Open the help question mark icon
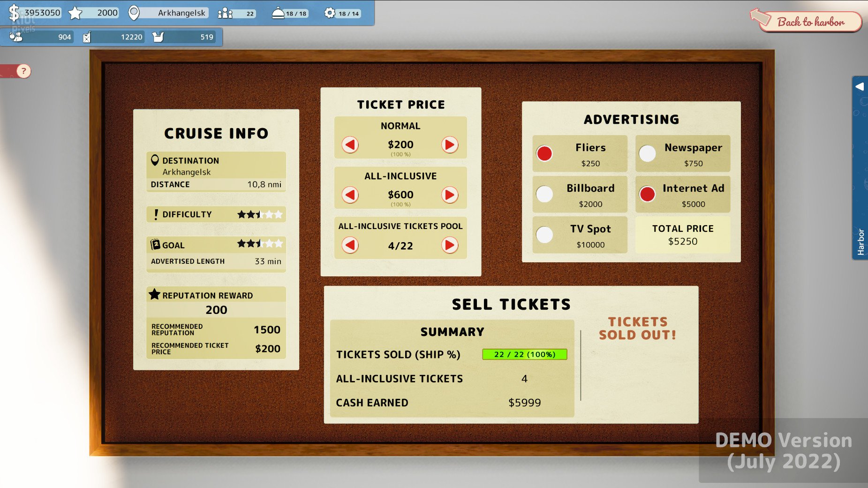 [x=23, y=71]
